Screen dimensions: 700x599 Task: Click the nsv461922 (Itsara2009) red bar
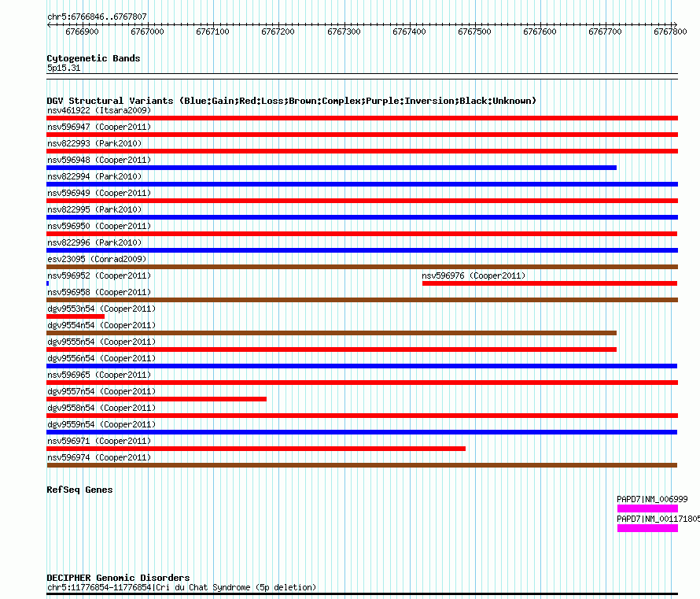362,118
